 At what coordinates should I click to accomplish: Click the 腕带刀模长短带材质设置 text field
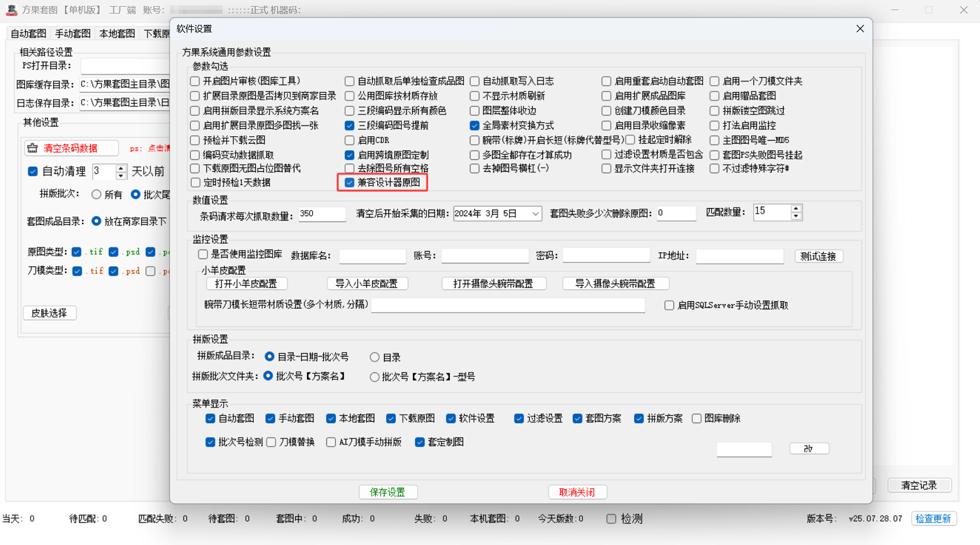508,305
